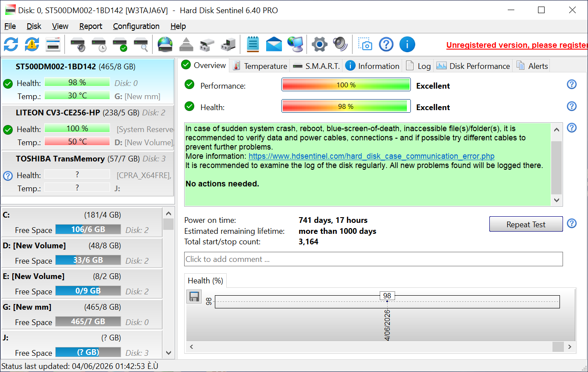Click the health chart right scroll arrow
588x372 pixels.
(570, 347)
